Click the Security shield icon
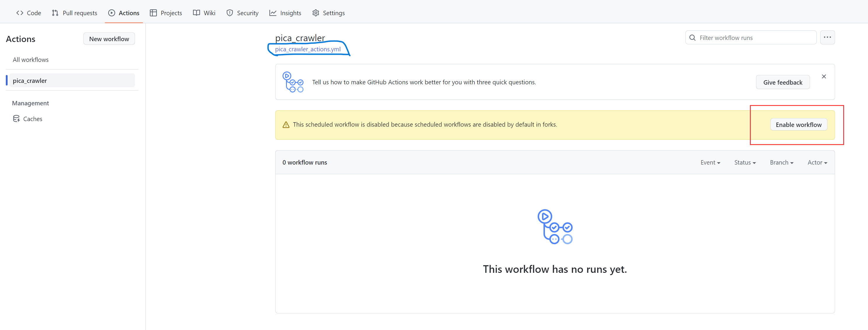 229,13
